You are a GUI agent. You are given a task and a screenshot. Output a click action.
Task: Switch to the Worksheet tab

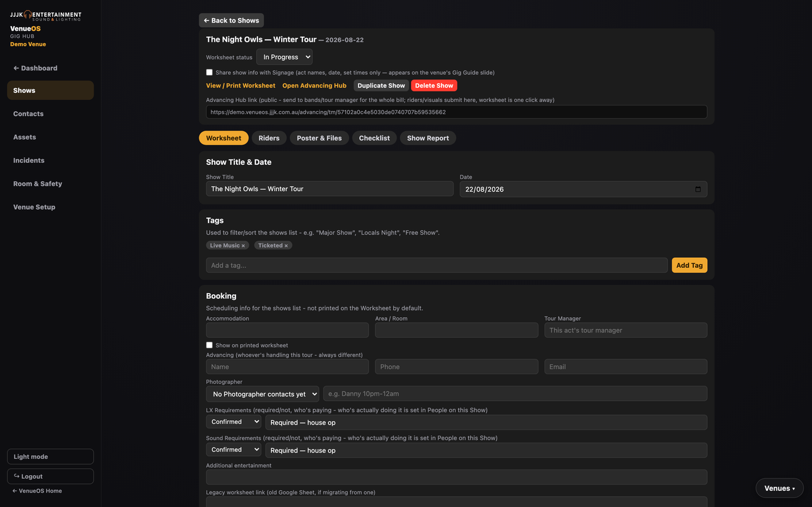pos(224,138)
